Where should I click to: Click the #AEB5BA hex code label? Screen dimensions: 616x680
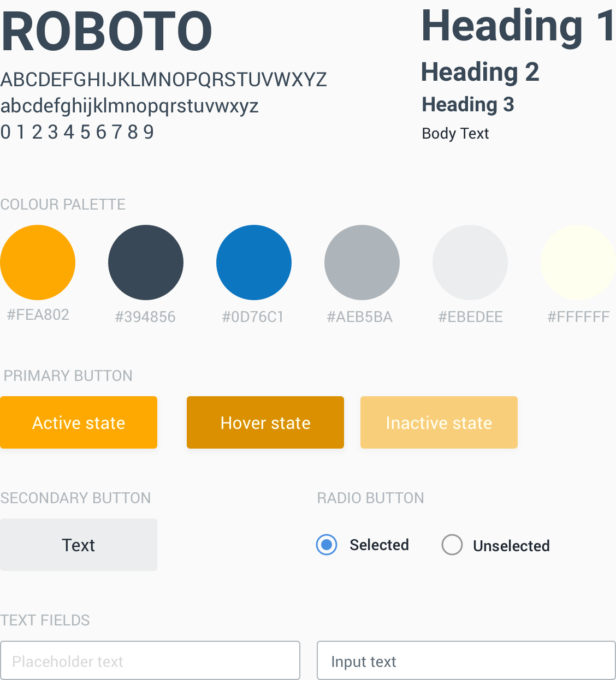[x=360, y=317]
